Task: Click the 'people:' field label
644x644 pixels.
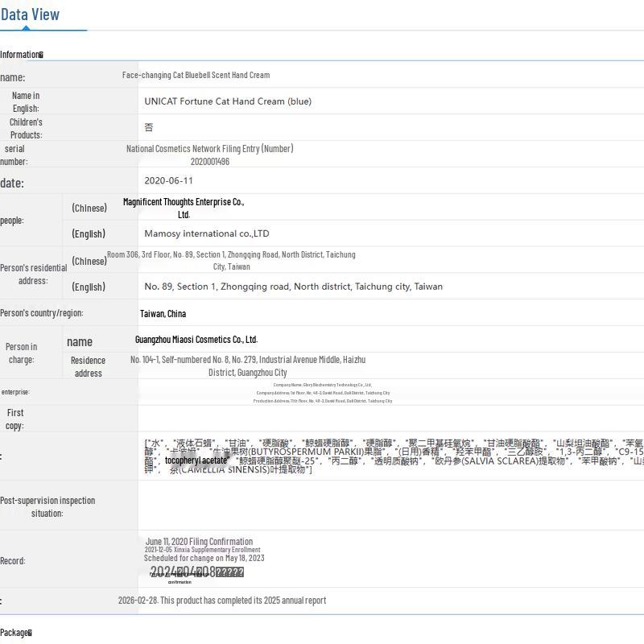Action: (x=12, y=221)
